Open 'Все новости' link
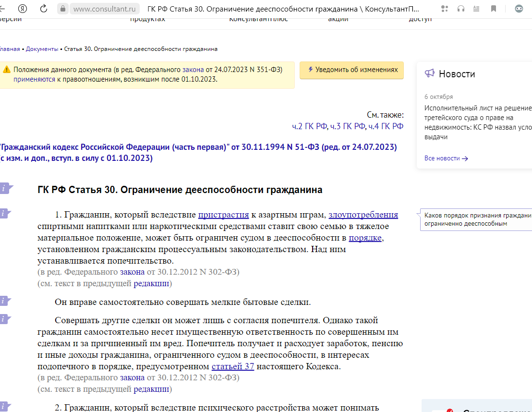The width and height of the screenshot is (532, 412). [x=446, y=158]
